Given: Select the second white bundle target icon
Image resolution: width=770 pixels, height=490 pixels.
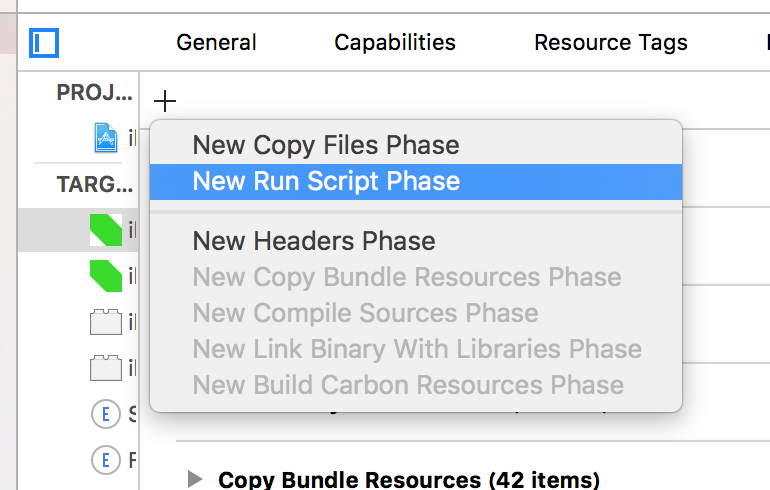Looking at the screenshot, I should (106, 368).
